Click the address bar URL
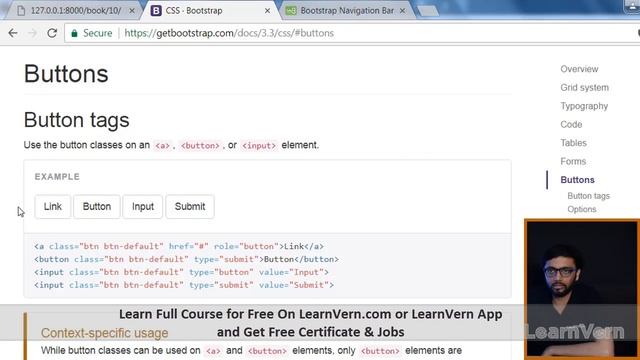640x360 pixels. tap(229, 33)
